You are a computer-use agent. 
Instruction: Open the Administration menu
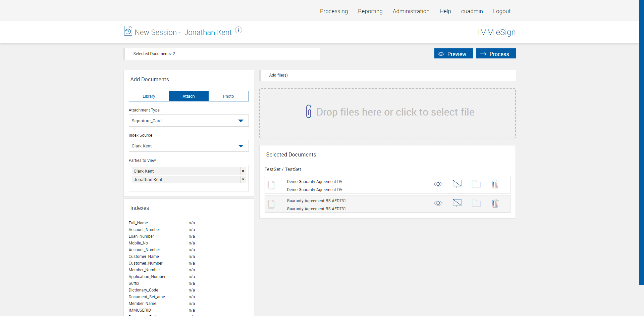(411, 11)
